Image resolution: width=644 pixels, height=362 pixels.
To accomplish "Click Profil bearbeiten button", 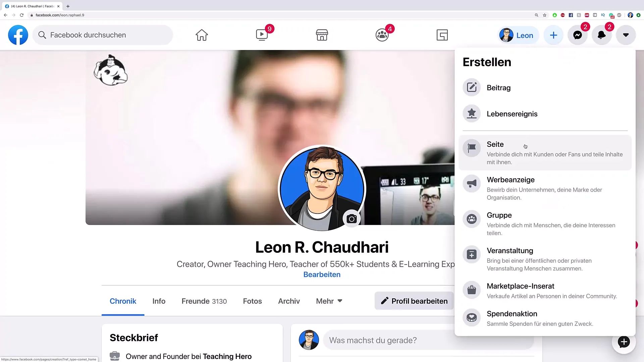I will (414, 301).
